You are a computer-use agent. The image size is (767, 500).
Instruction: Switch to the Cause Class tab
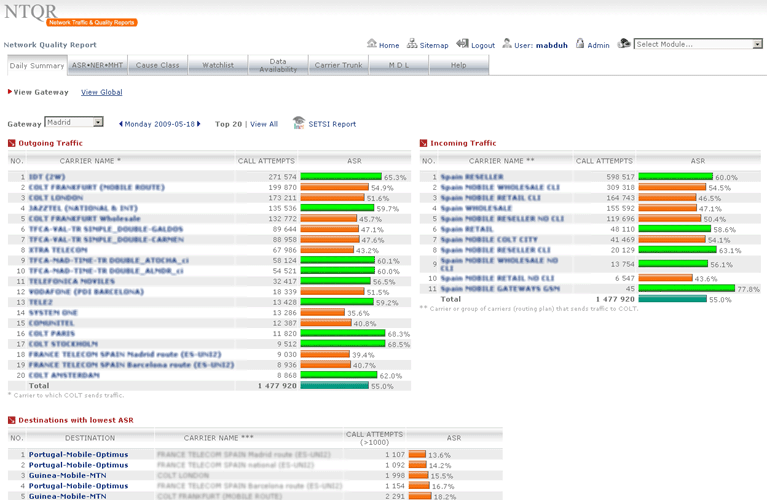coord(158,65)
